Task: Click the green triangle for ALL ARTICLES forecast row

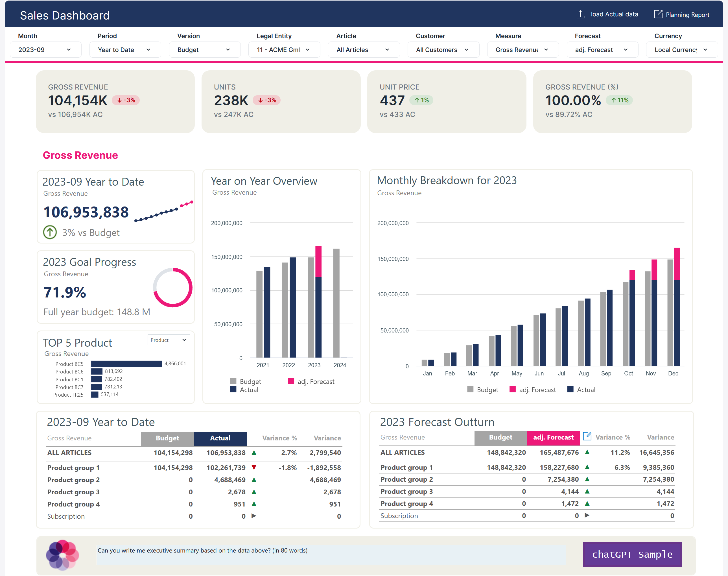Action: [587, 452]
